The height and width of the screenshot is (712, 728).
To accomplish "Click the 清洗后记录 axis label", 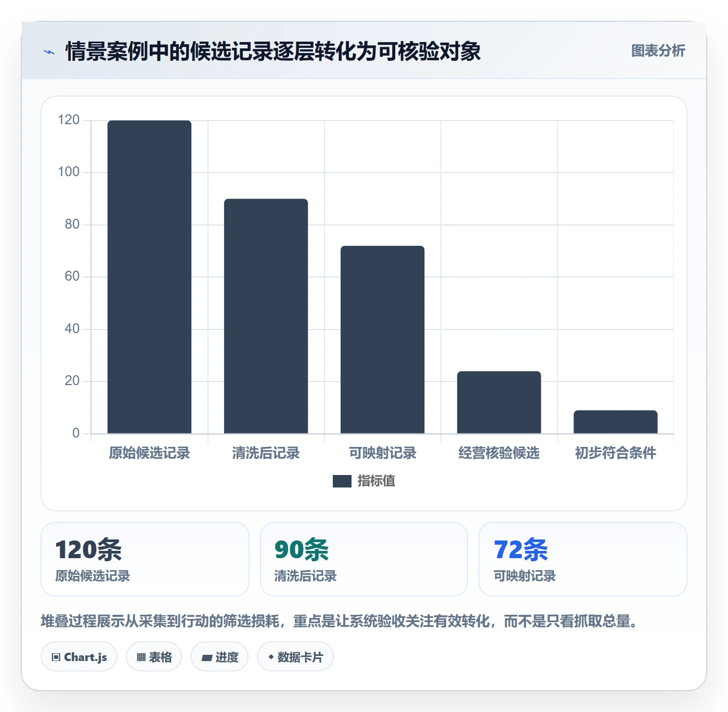I will coord(266,453).
